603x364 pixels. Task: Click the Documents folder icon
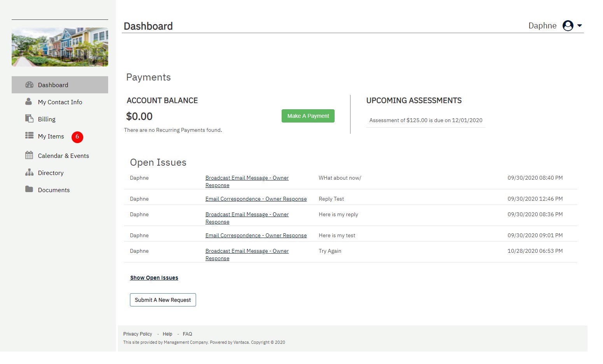tap(29, 189)
